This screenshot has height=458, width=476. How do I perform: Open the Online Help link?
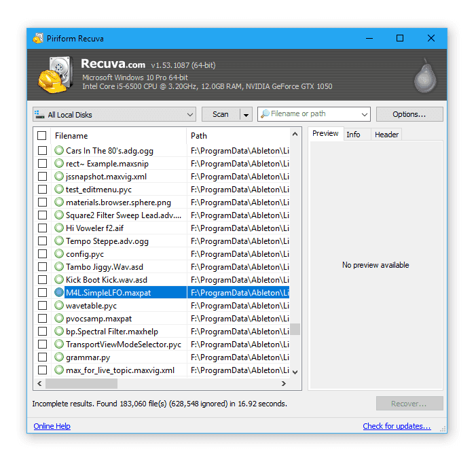(52, 426)
